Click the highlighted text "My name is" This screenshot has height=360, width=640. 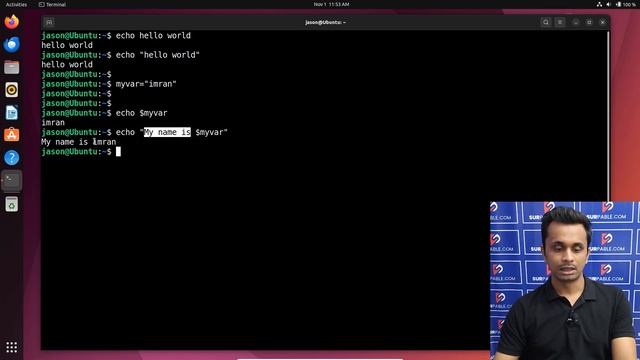167,132
